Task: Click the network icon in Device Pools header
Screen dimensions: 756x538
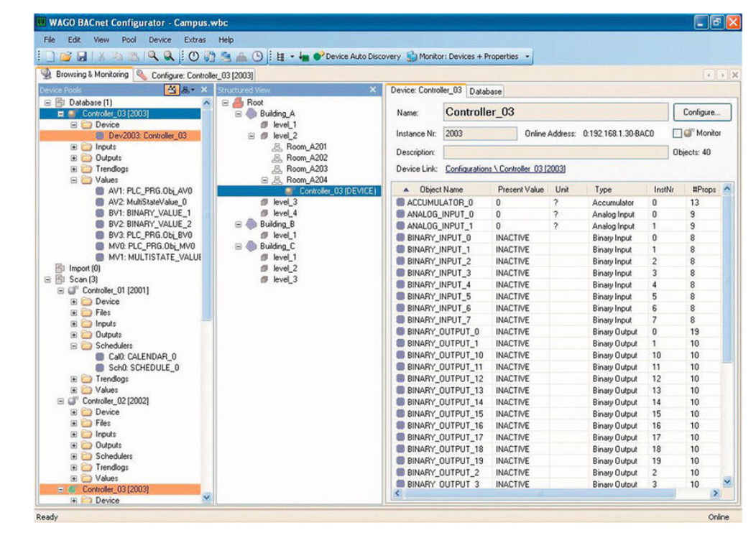Action: [x=185, y=90]
